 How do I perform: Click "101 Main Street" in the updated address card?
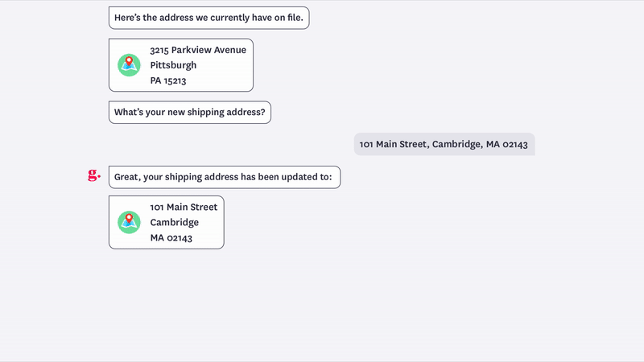point(184,207)
